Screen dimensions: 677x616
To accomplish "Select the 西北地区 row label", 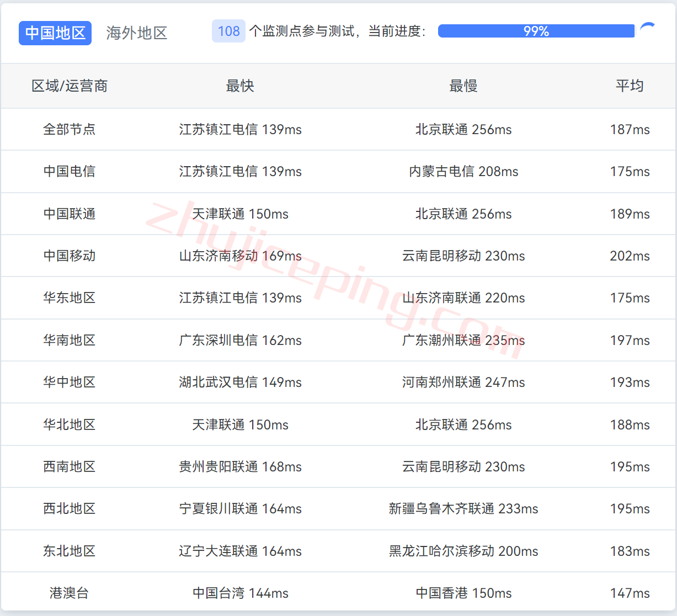I will pos(70,508).
